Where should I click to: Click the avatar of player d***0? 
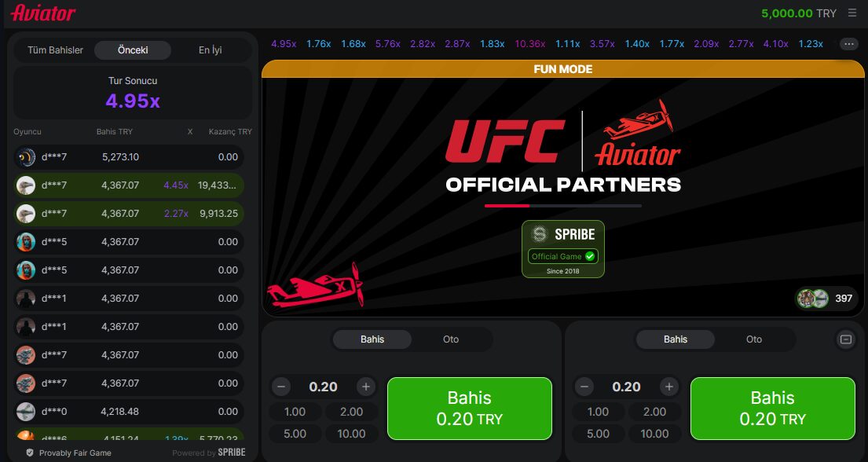tap(25, 412)
